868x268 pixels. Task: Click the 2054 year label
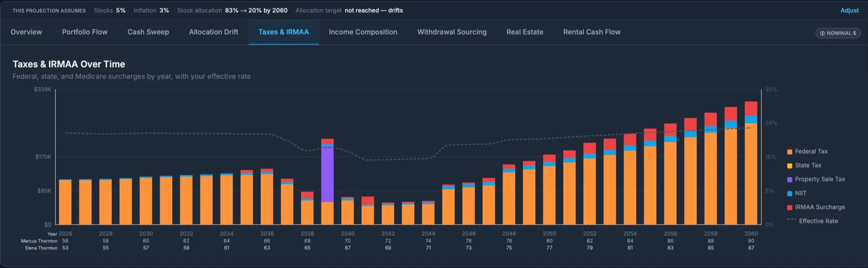tap(630, 234)
